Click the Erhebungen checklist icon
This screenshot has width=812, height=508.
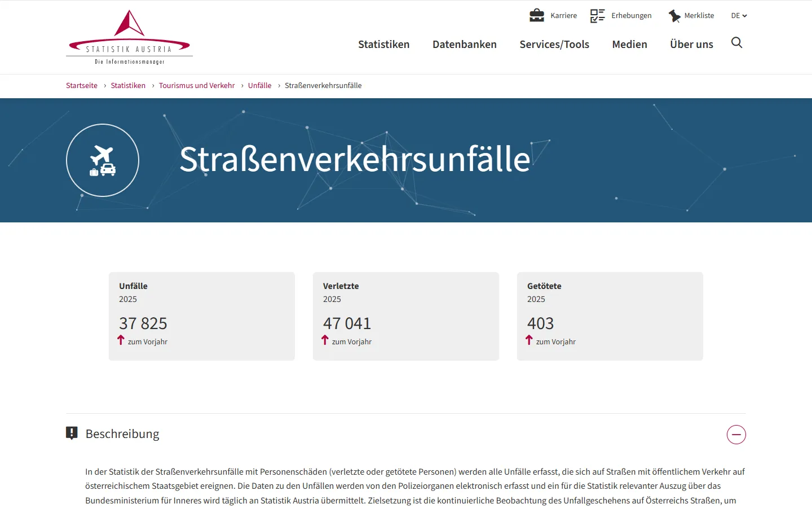tap(598, 16)
